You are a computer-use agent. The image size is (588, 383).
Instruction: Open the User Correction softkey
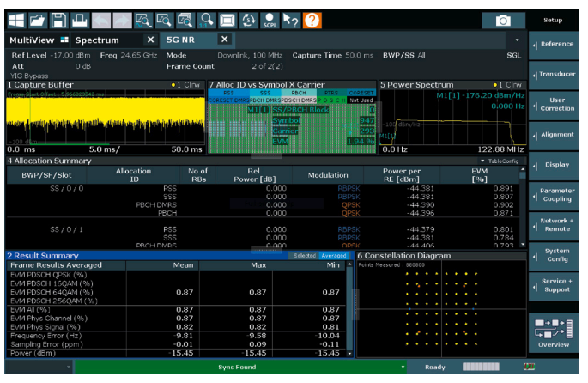(x=554, y=105)
